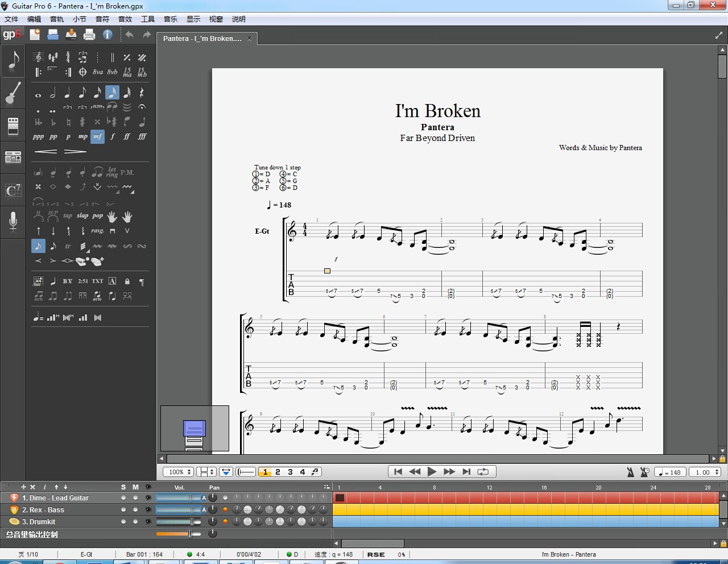Apply the ppp dynamic marking
Screen dimensions: 728x564
click(x=38, y=136)
